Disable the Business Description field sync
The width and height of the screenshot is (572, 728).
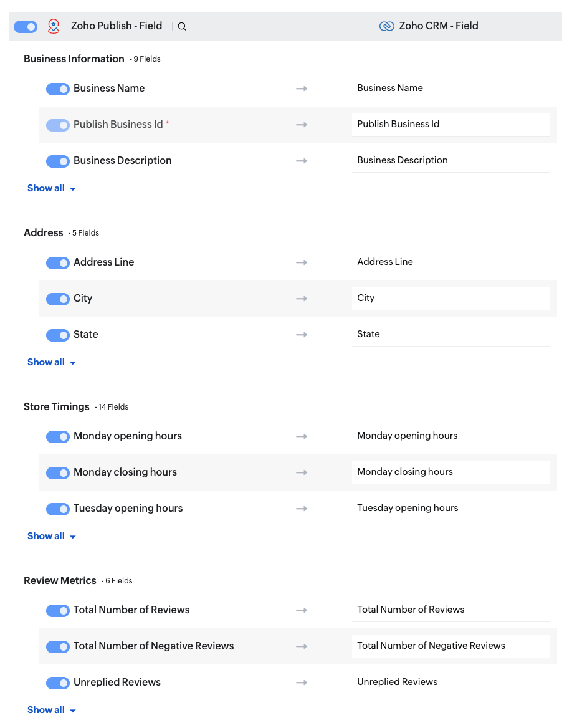[58, 161]
